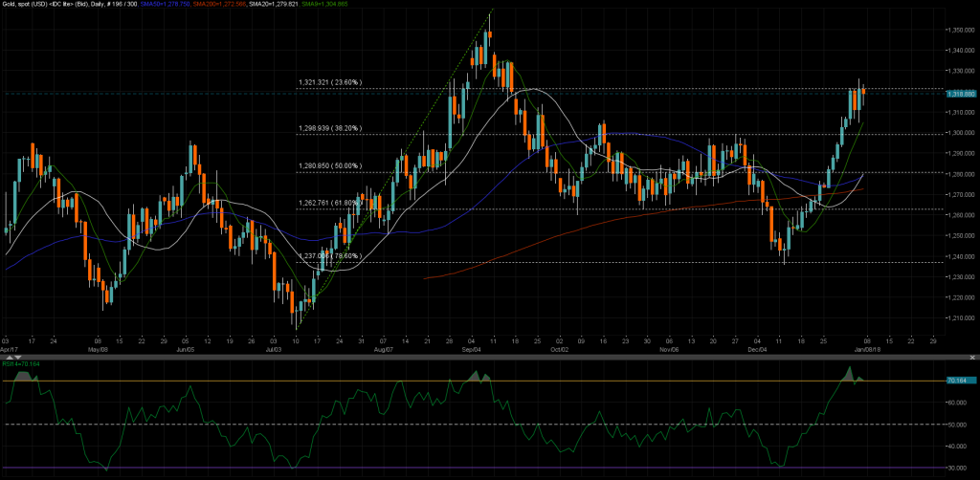Click the 78.60% Fibonacci label

pyautogui.click(x=329, y=256)
